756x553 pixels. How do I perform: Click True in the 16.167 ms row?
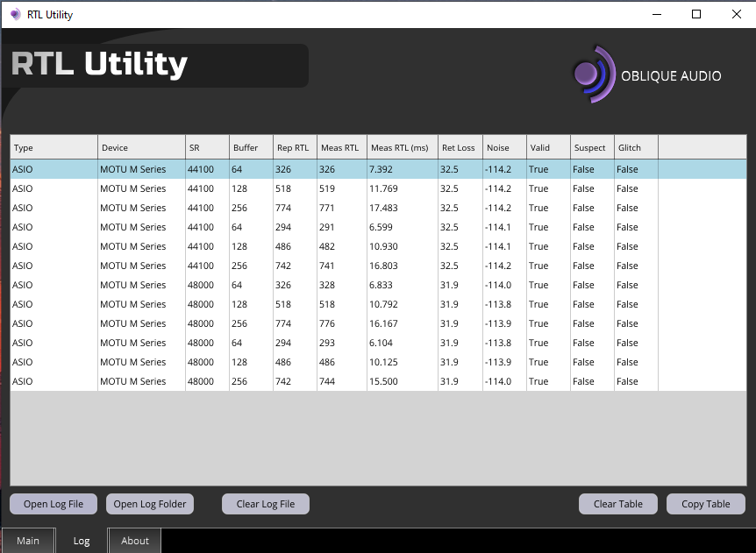point(538,323)
